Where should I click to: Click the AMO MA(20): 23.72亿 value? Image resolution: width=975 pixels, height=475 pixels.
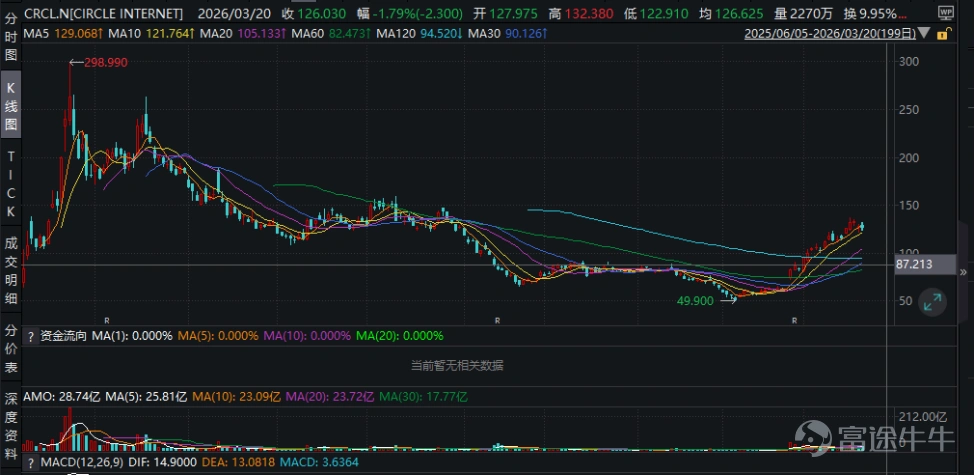pyautogui.click(x=330, y=396)
